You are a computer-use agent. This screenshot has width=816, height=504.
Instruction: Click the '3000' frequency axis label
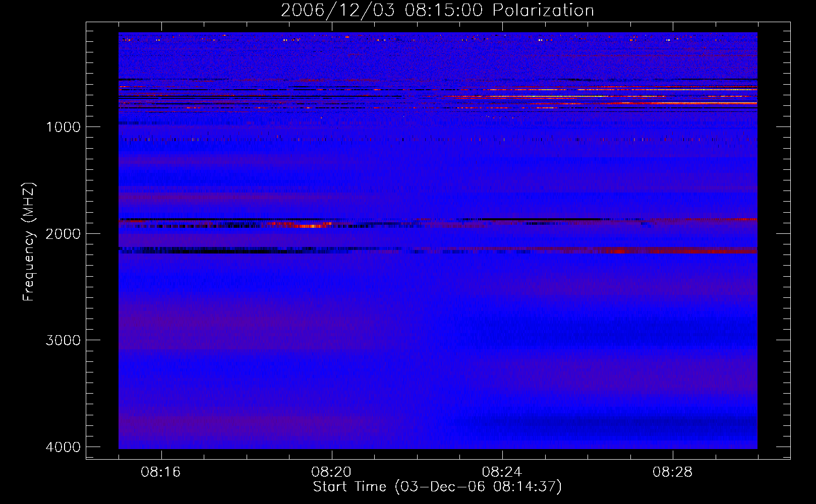tap(63, 340)
